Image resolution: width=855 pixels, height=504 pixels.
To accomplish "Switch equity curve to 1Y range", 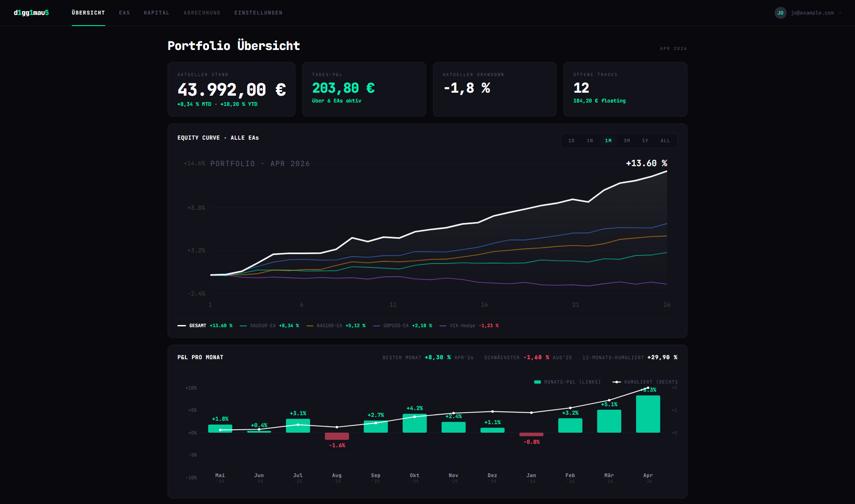I will point(645,141).
